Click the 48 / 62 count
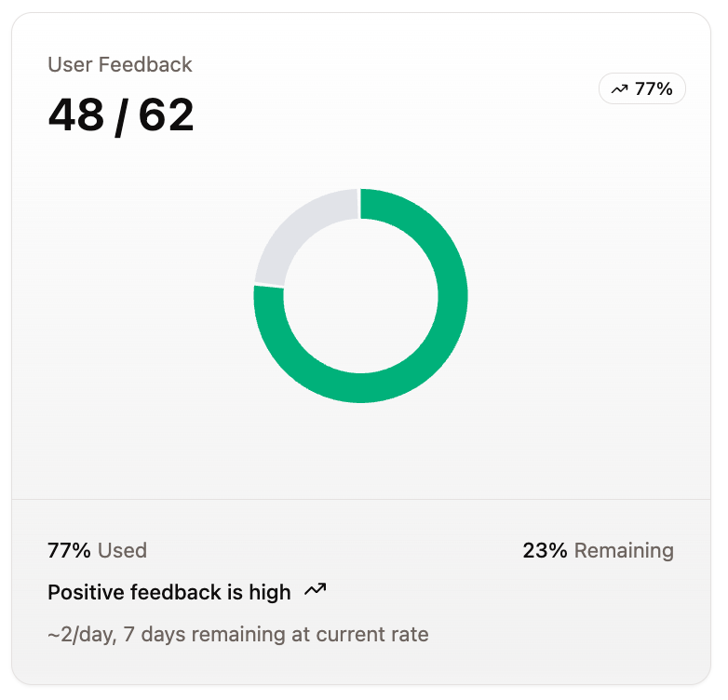 pos(121,115)
